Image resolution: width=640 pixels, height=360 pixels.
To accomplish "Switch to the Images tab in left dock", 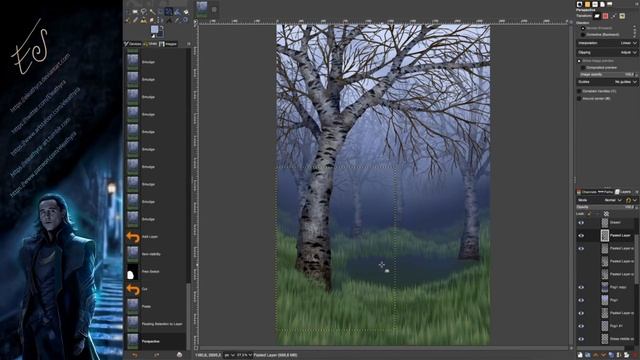I will (x=168, y=44).
